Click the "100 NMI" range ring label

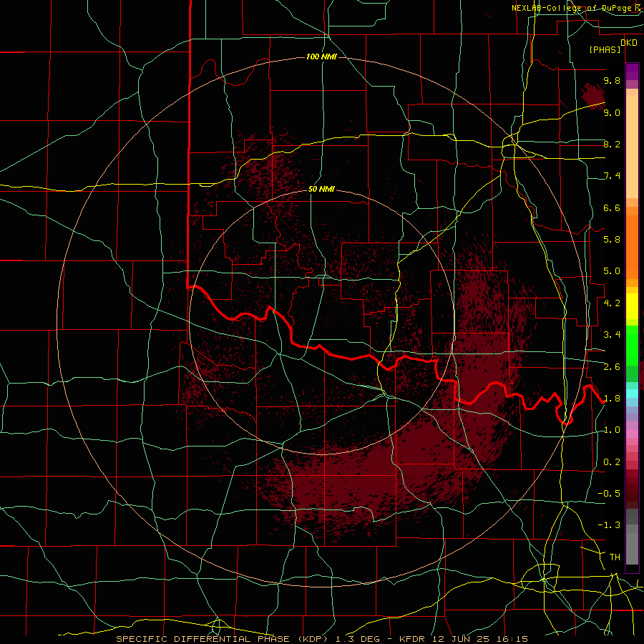321,57
